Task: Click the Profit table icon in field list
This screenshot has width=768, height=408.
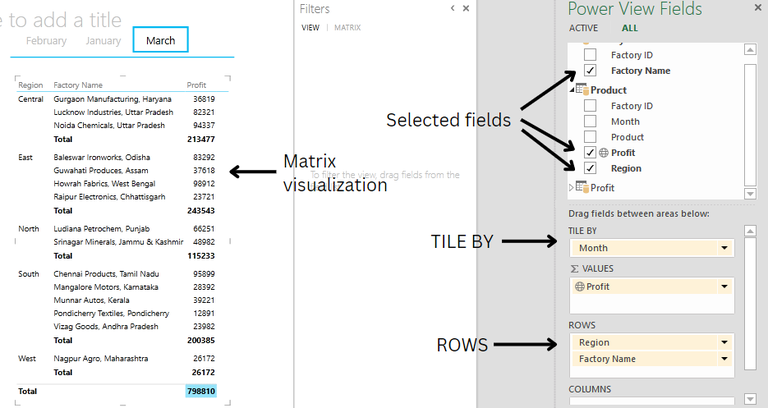Action: tap(582, 187)
